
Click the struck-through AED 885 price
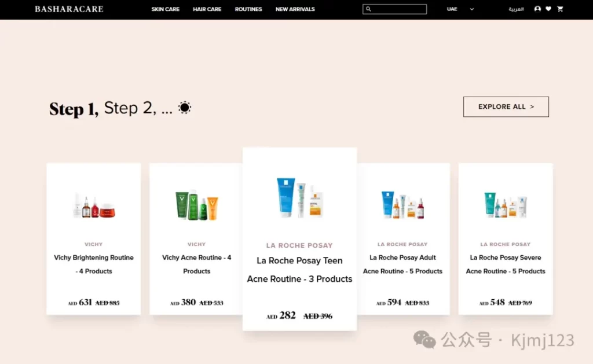pos(107,303)
